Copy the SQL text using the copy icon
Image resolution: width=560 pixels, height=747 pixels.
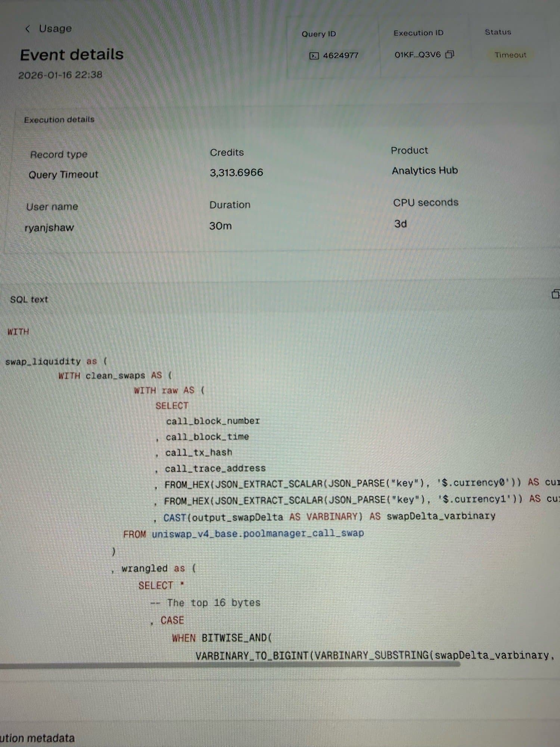click(555, 294)
